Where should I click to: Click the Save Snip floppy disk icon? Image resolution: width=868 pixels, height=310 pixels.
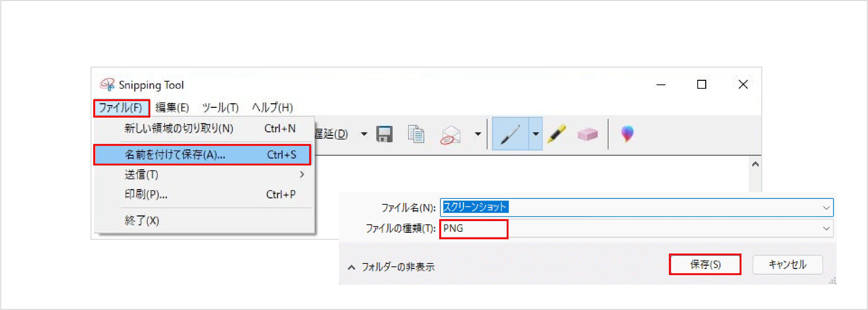pyautogui.click(x=384, y=134)
